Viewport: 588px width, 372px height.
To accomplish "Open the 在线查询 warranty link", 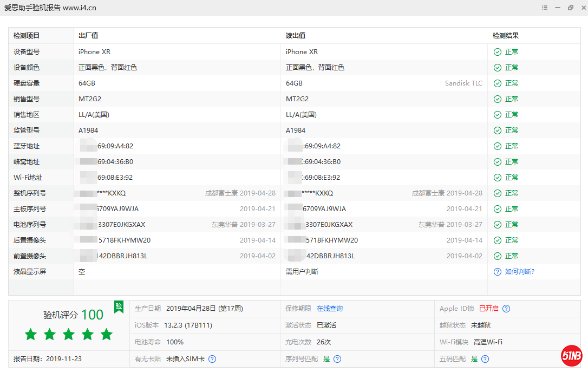I will (x=330, y=309).
